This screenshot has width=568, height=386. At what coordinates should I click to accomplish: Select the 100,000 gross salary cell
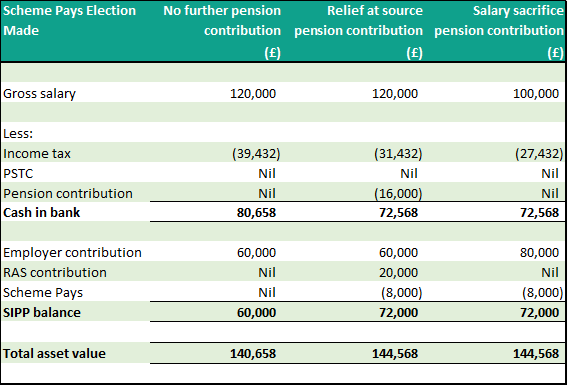pyautogui.click(x=536, y=94)
